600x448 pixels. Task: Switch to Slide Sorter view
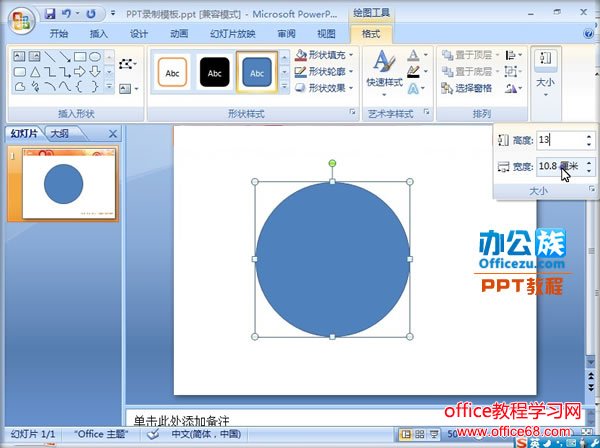point(420,434)
